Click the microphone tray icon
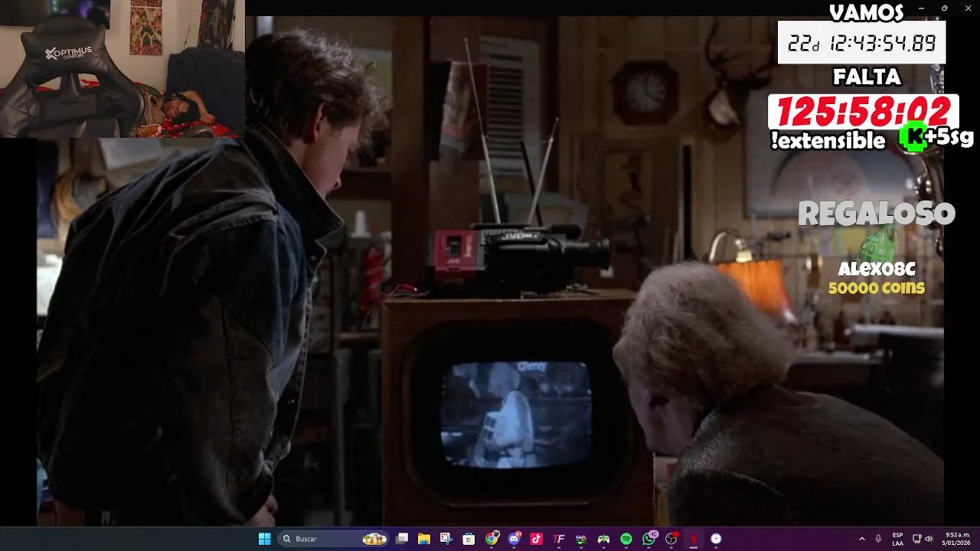Image resolution: width=980 pixels, height=551 pixels. (x=878, y=539)
